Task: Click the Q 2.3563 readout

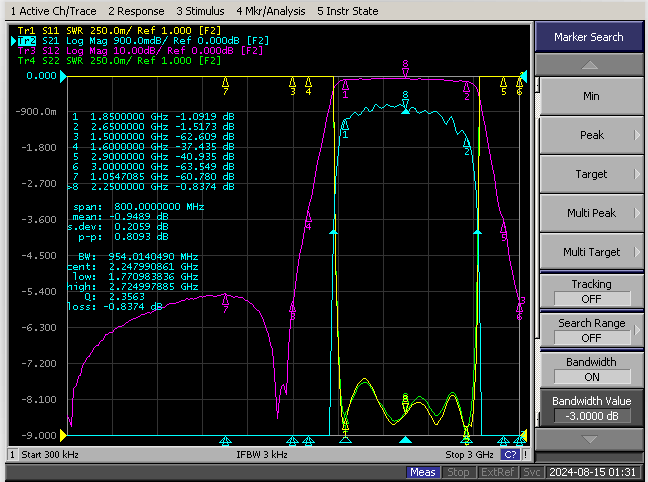Action: click(114, 297)
